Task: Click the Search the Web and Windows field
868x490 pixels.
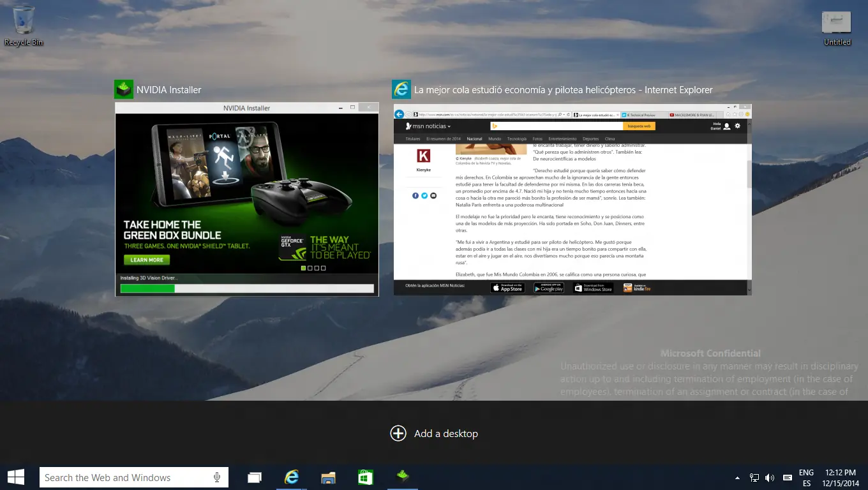Action: (124, 477)
